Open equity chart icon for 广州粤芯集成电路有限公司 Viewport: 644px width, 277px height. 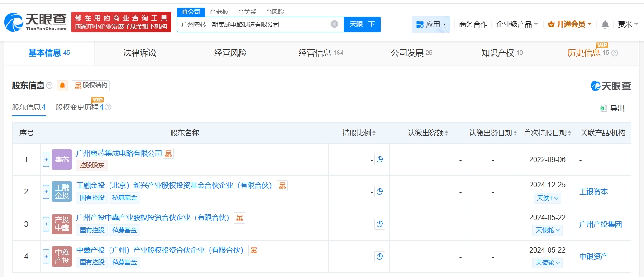168,153
